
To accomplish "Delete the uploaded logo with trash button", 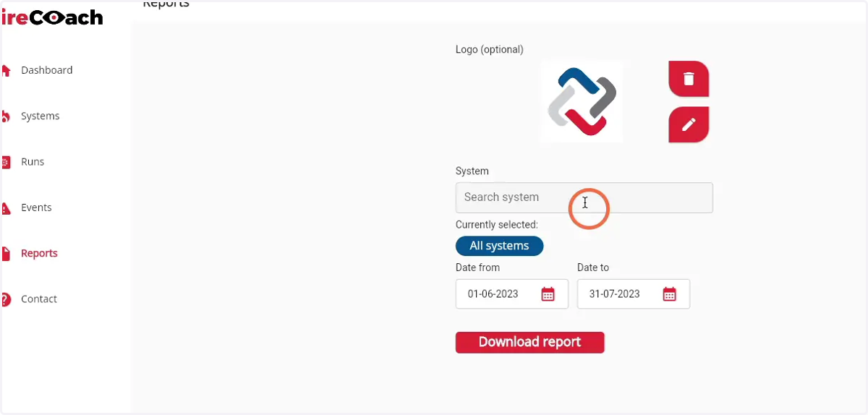I will click(x=689, y=79).
